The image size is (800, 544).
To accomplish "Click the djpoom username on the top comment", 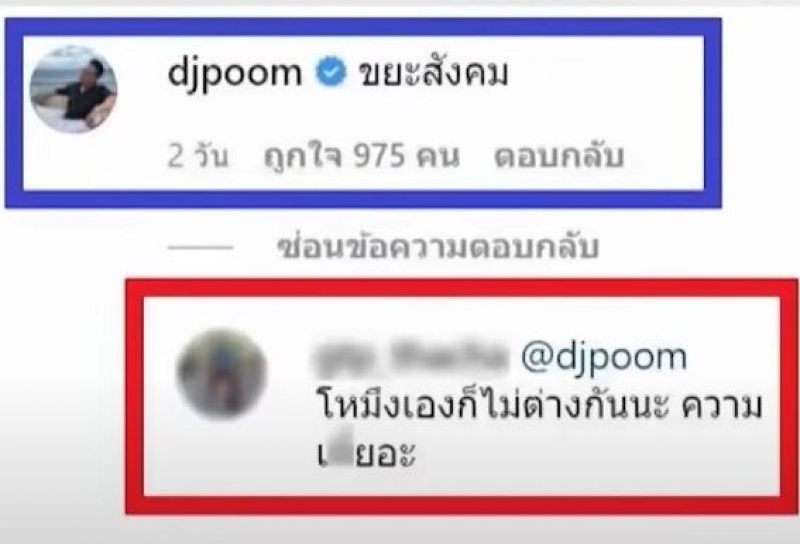I will tap(235, 73).
